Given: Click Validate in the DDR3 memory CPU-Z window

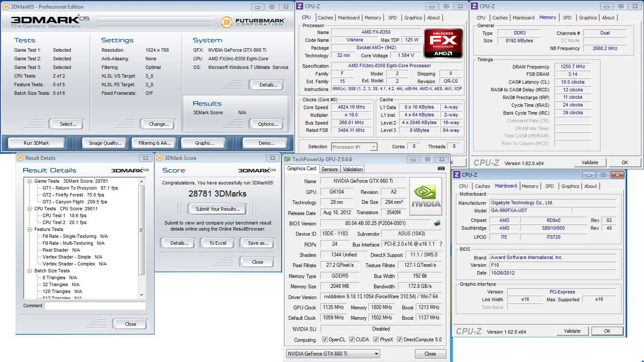Looking at the screenshot, I should pyautogui.click(x=590, y=162).
